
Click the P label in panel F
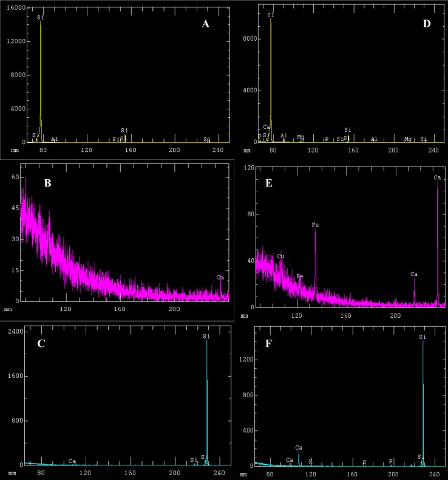pos(390,461)
